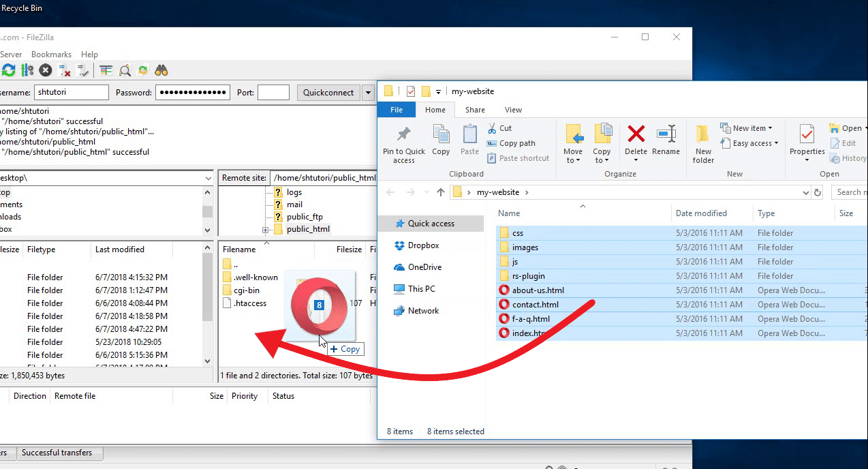Toggle the transfer processing queue
The width and height of the screenshot is (868, 469).
tap(27, 70)
